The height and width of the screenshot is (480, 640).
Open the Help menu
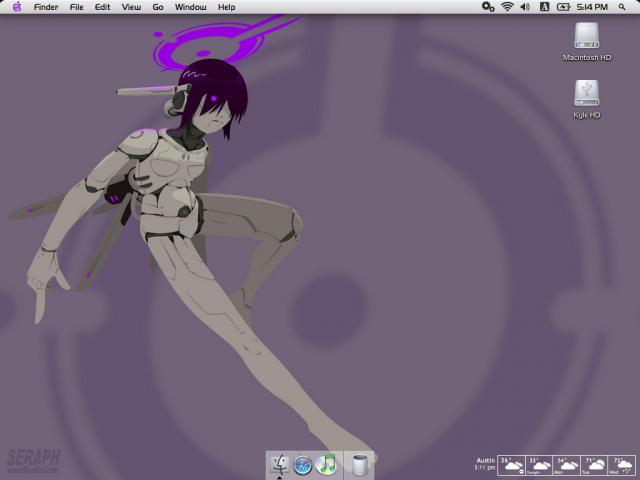[x=227, y=7]
